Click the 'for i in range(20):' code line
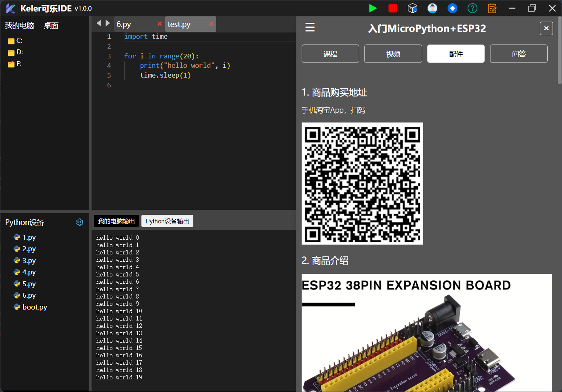This screenshot has width=562, height=392. (x=161, y=56)
